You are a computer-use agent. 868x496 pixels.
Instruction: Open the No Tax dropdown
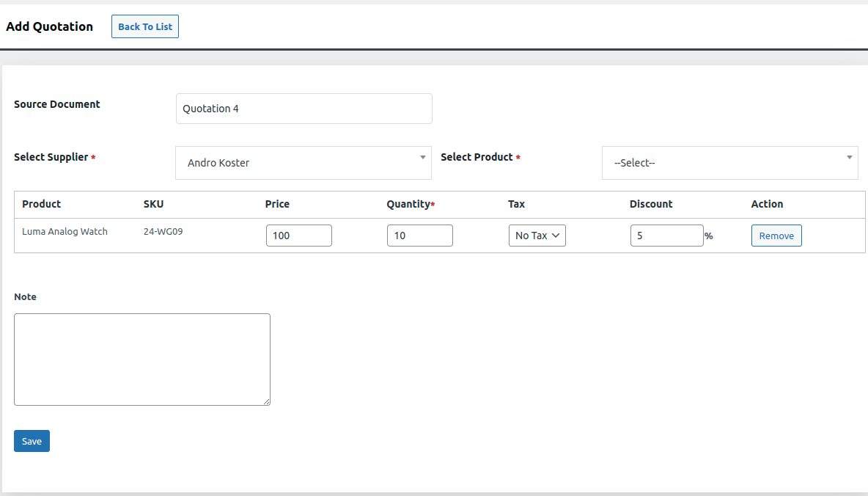(x=537, y=236)
